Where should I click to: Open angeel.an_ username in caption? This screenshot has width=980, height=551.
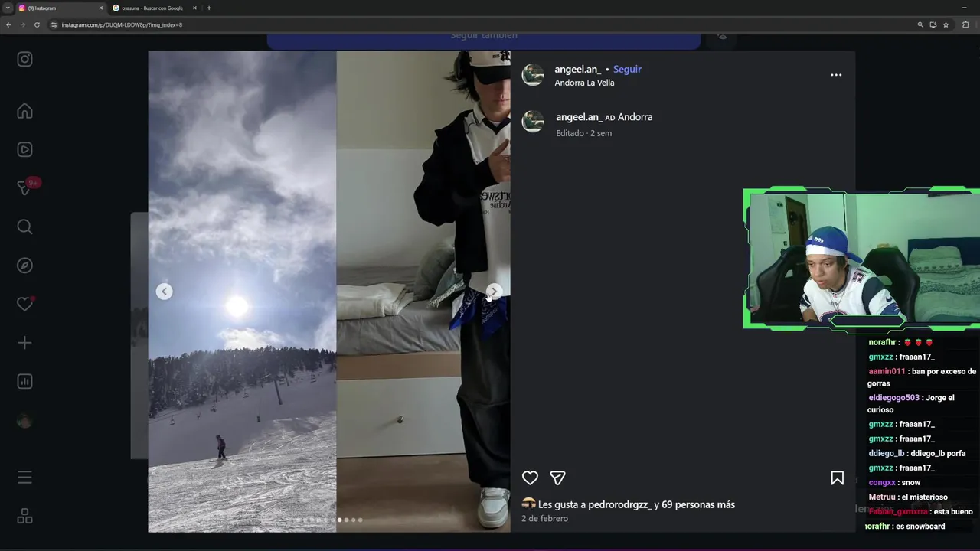[579, 117]
